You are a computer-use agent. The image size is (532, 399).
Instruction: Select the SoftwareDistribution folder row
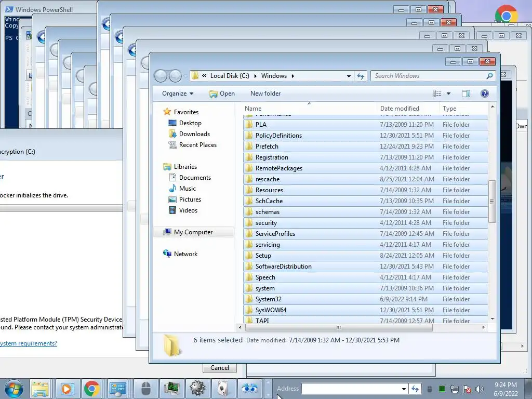click(366, 267)
